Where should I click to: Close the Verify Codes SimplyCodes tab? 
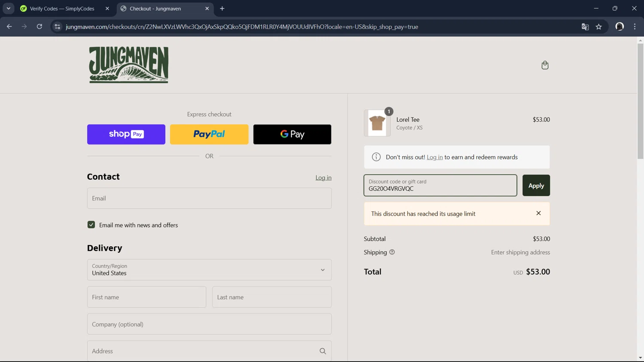tap(107, 9)
